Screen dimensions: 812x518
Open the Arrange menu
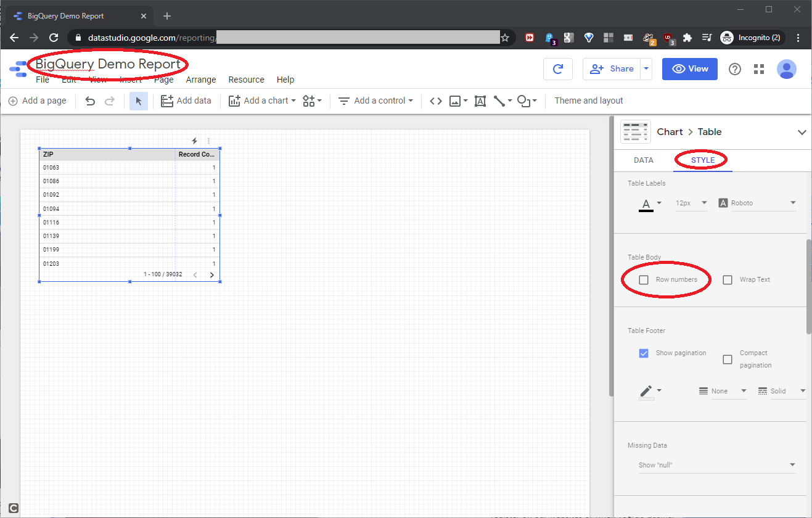click(x=201, y=80)
